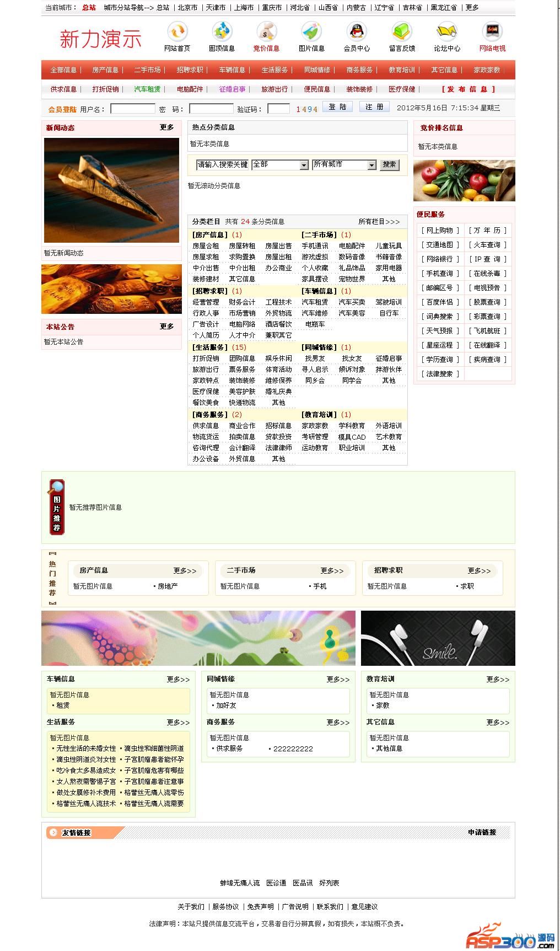Open 免责声明 footer link

coord(260,907)
